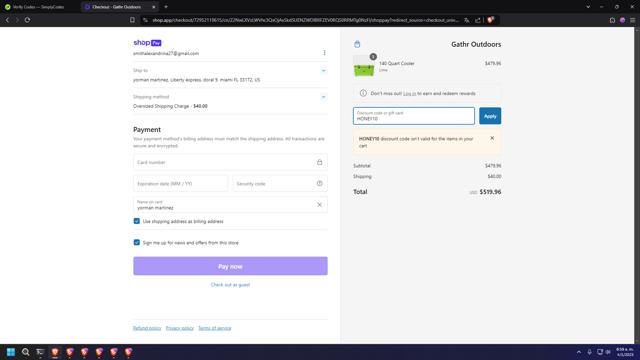The height and width of the screenshot is (360, 640).
Task: Open the Privacy policy link
Action: 180,328
